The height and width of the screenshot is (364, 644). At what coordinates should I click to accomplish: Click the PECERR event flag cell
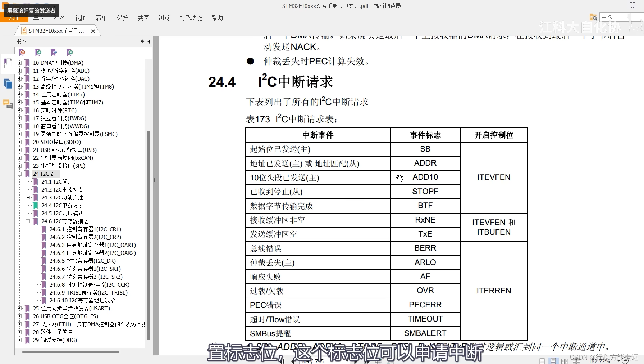click(x=425, y=305)
